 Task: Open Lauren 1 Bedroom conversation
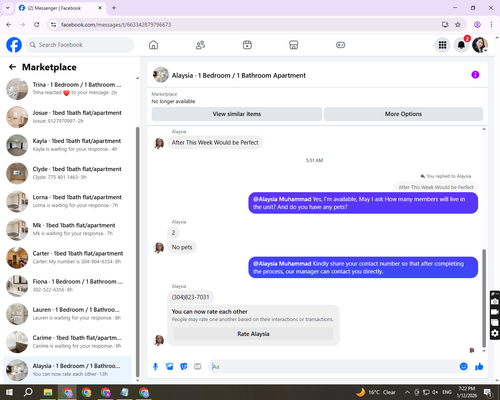click(68, 314)
